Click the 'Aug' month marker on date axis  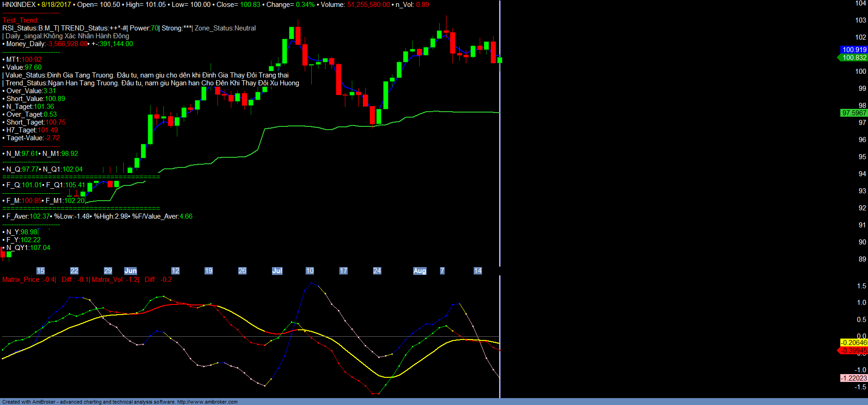pos(420,271)
